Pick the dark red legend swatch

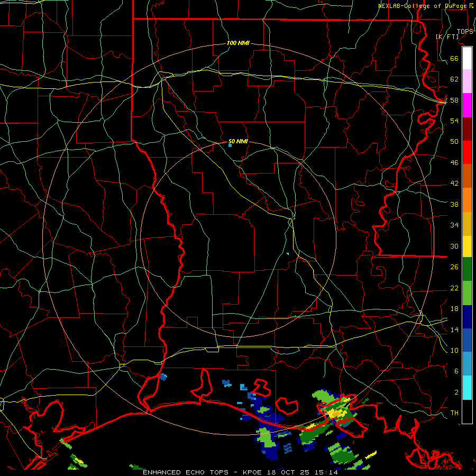[x=467, y=129]
